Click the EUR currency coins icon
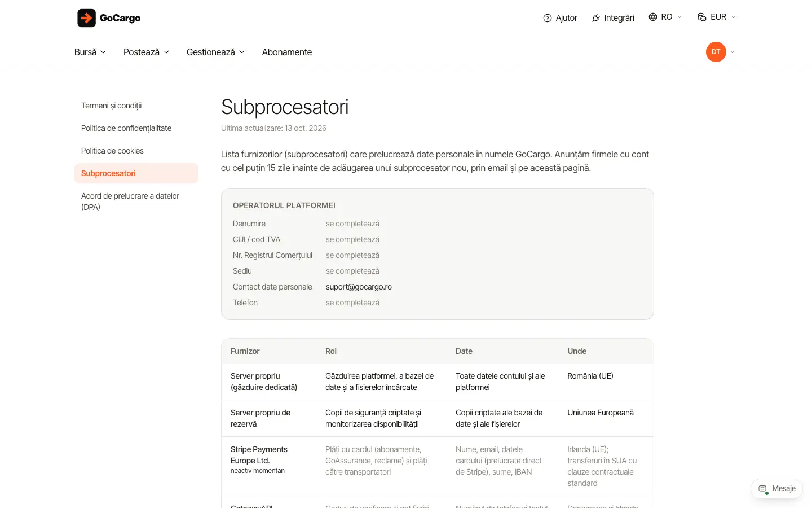Viewport: 812px width, 508px height. point(702,17)
